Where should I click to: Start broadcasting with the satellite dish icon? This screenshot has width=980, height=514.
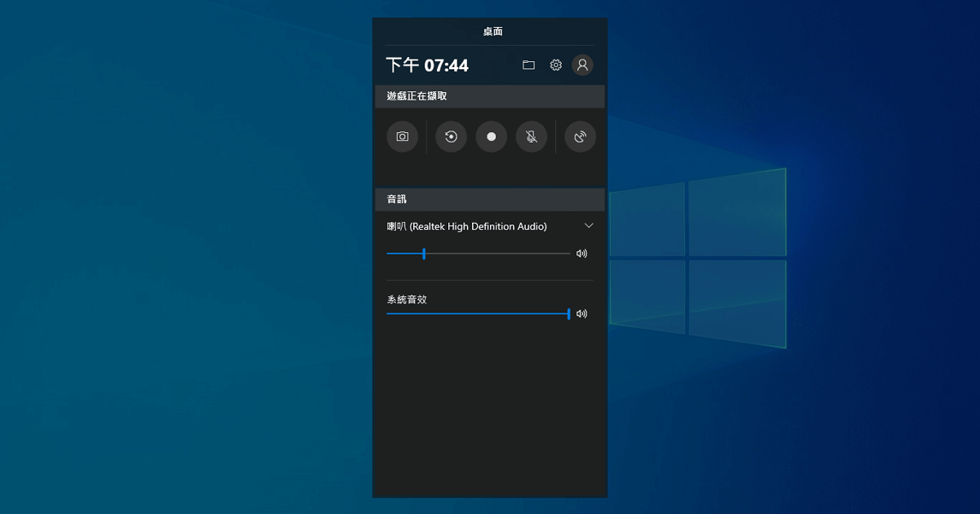coord(580,137)
